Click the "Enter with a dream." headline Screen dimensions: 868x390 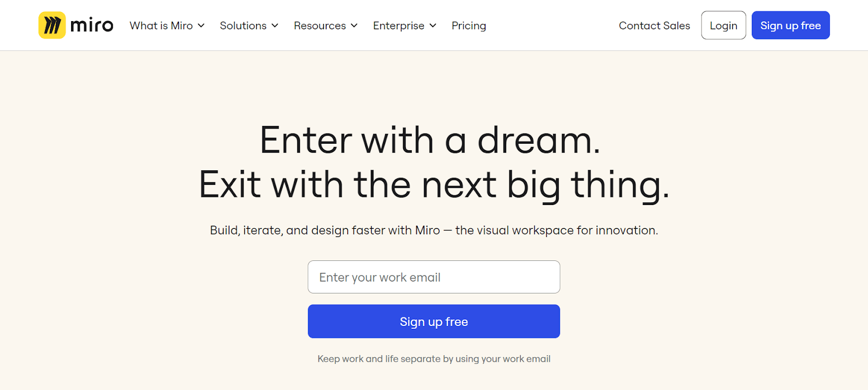point(430,140)
